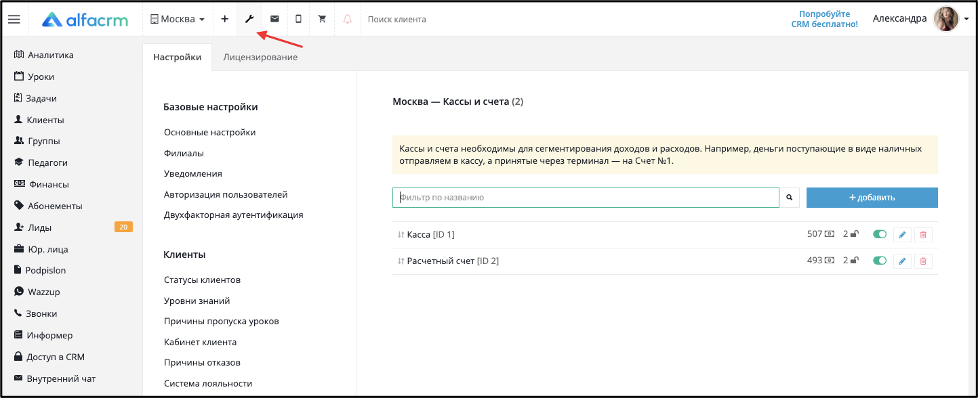Screen dimensions: 979x400
Task: Click the notifications bell icon
Action: [x=348, y=19]
